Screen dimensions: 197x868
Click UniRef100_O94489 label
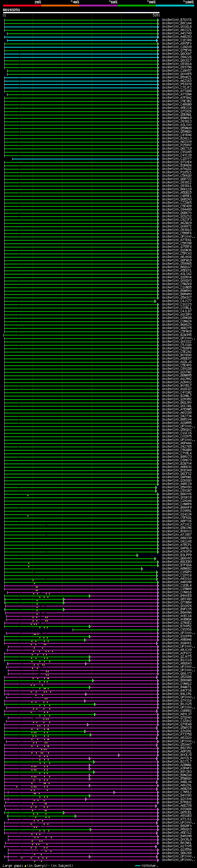177,210
